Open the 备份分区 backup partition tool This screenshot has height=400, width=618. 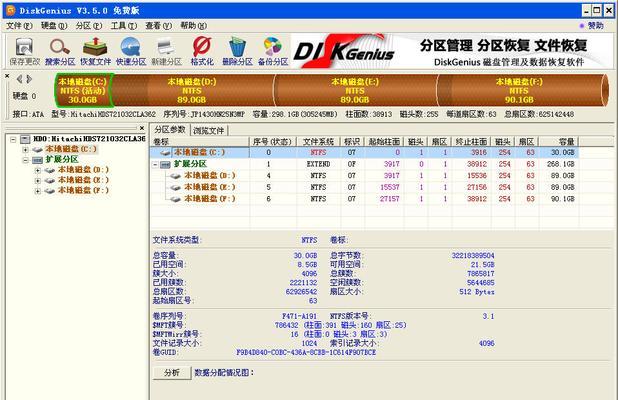pos(273,51)
